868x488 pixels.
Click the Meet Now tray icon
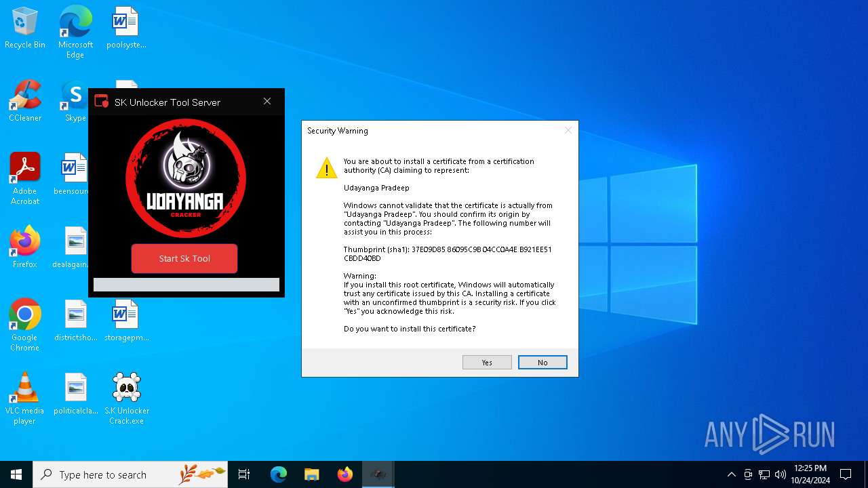pyautogui.click(x=748, y=474)
